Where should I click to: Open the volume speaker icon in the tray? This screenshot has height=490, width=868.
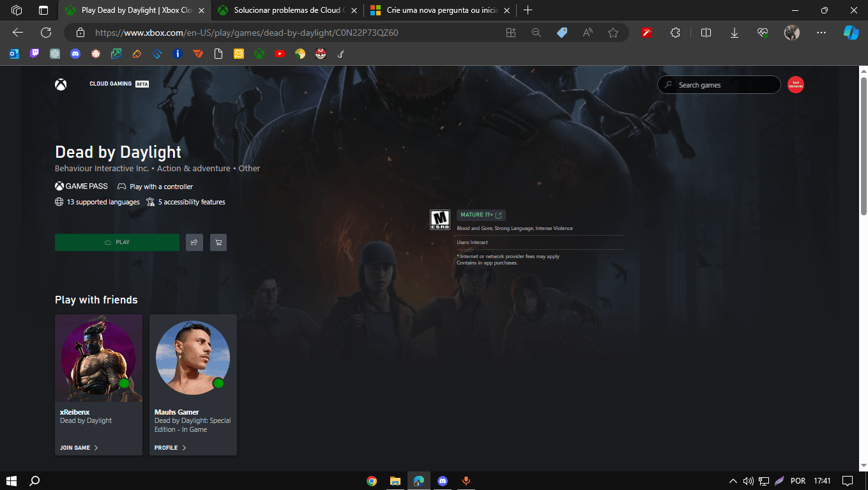click(x=748, y=480)
